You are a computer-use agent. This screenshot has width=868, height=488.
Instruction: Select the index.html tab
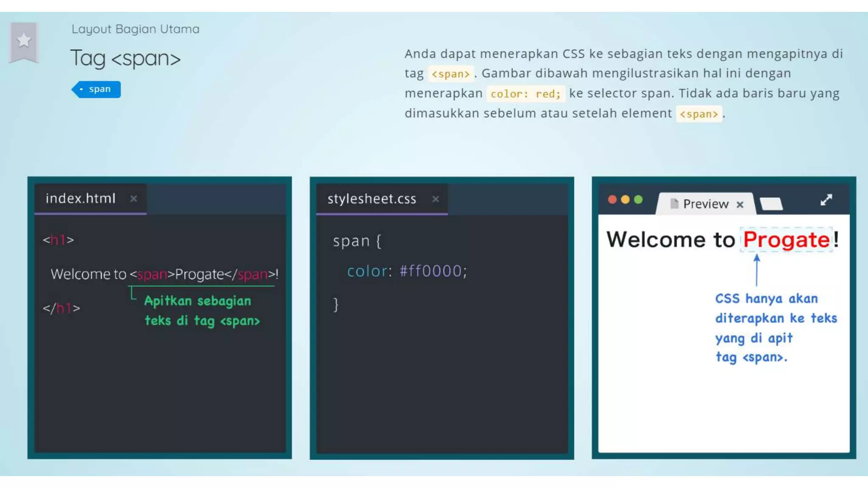point(81,198)
